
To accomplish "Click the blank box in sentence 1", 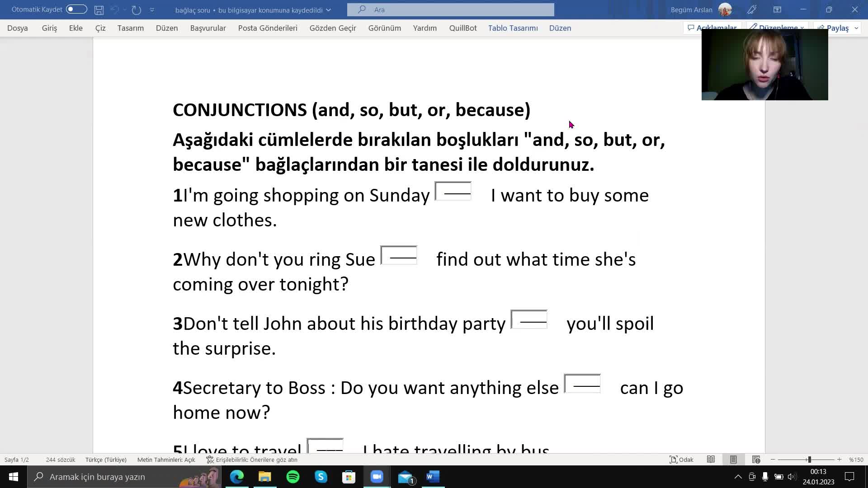I will click(x=453, y=191).
